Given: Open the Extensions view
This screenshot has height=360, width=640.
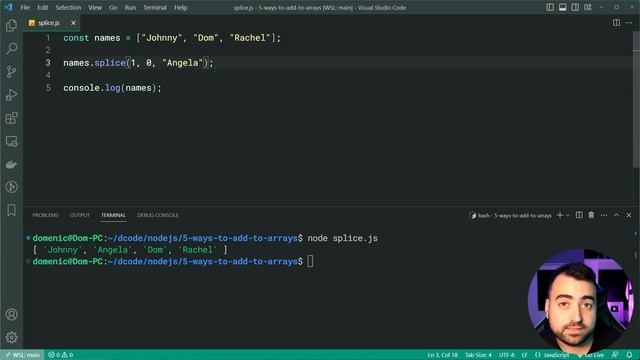Looking at the screenshot, I should (x=11, y=118).
